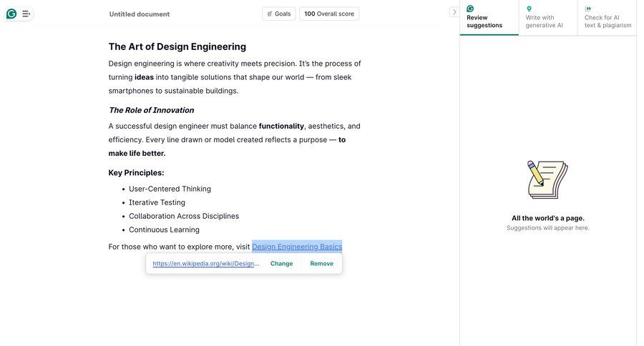The width and height of the screenshot is (644, 346).
Task: Click Remove in the link popup
Action: pos(321,264)
